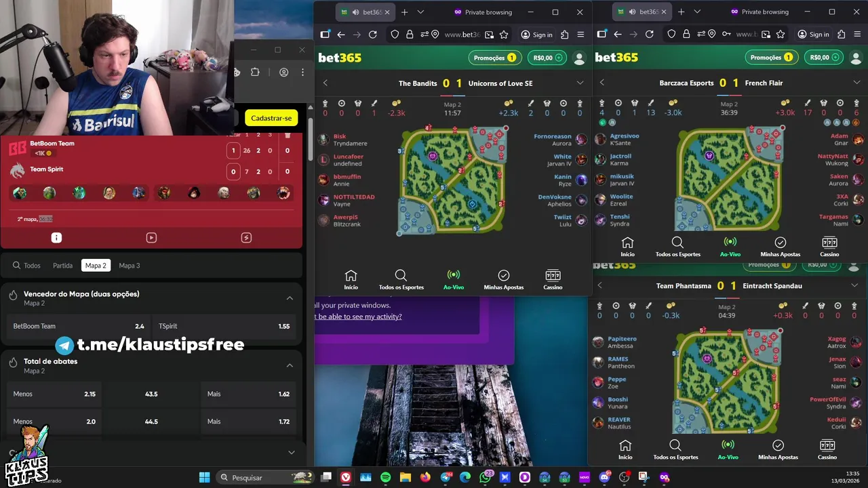Viewport: 868px width, 488px height.
Task: Expand Barczaca Esports match dropdown chevron
Action: click(x=856, y=83)
